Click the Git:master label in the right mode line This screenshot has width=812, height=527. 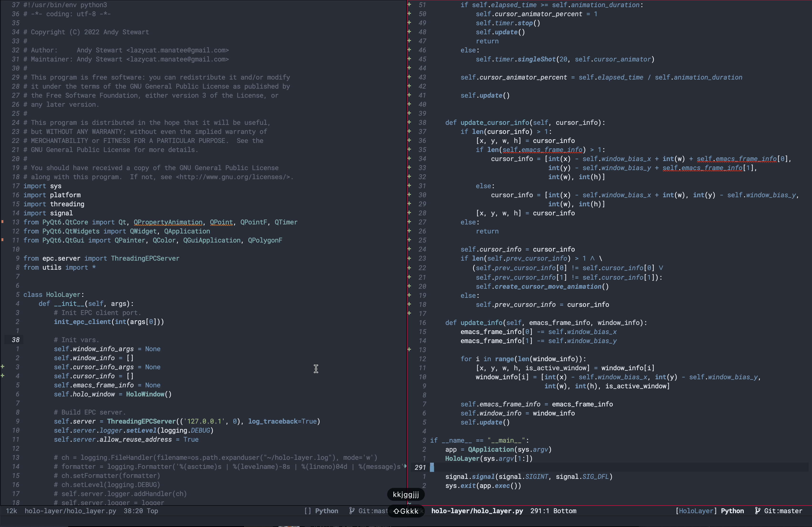(x=783, y=511)
